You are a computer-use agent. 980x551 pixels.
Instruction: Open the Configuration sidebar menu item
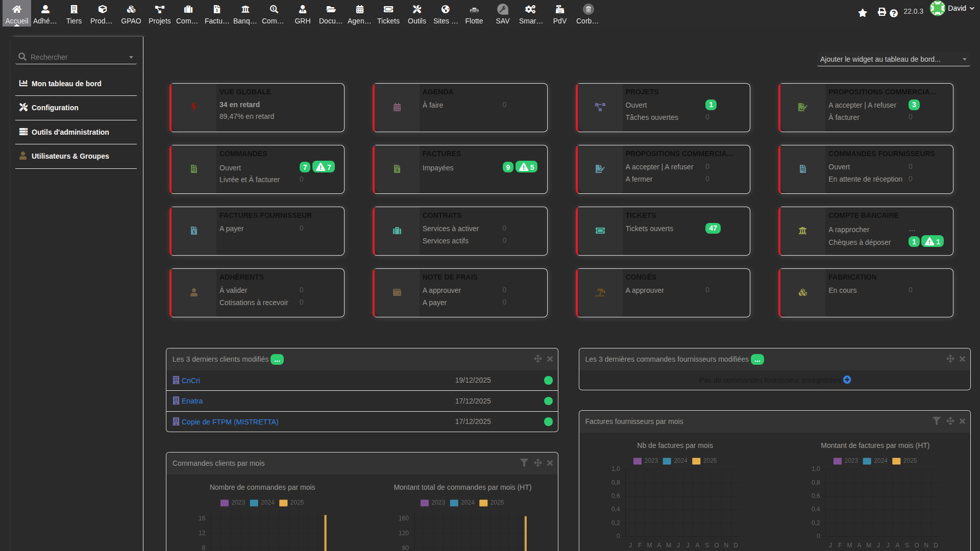pyautogui.click(x=55, y=108)
